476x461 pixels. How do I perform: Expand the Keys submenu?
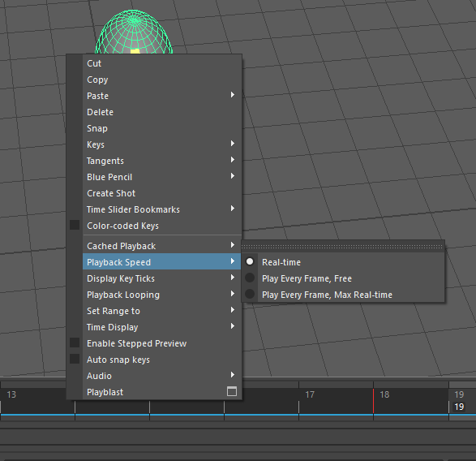pos(162,144)
